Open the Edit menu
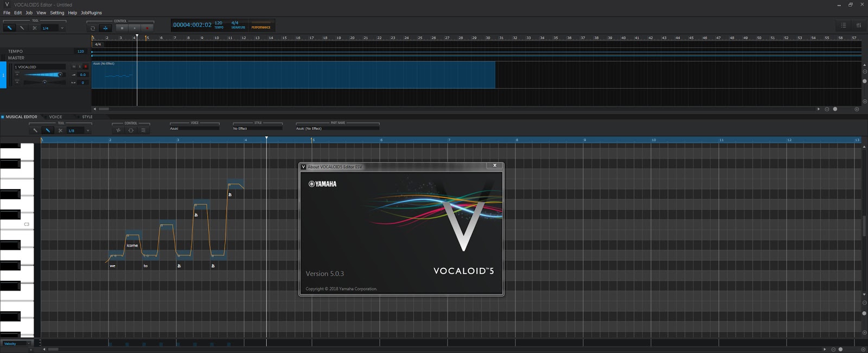 [x=18, y=12]
